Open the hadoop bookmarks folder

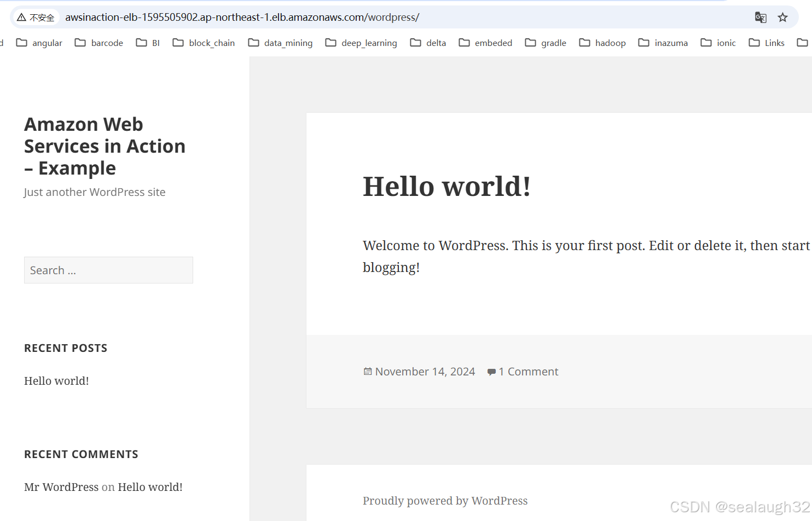coord(602,43)
